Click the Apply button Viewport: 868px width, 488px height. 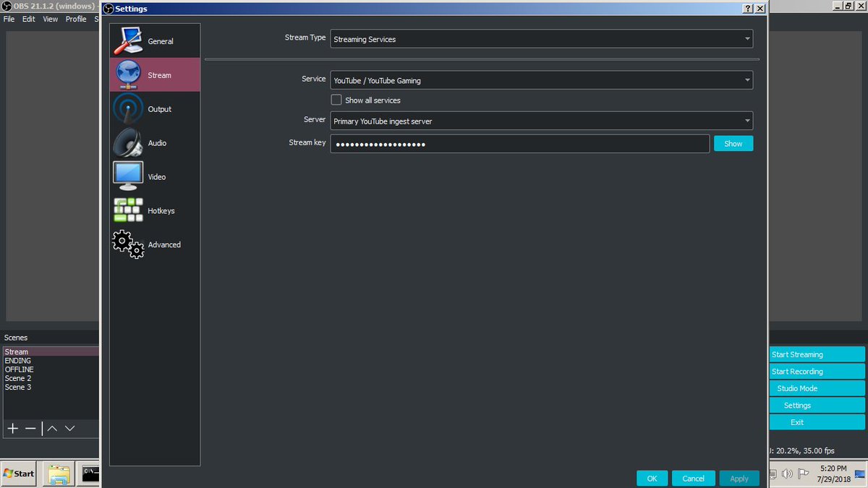(739, 478)
